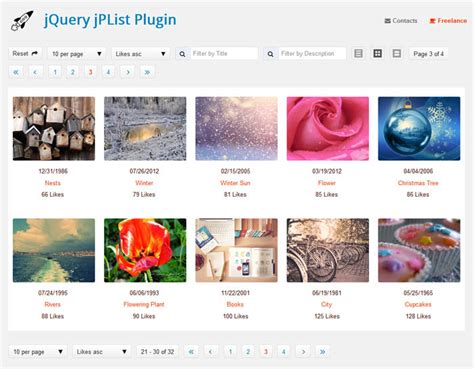The height and width of the screenshot is (369, 474).
Task: Click the 12/31/1986 date text
Action: point(53,171)
